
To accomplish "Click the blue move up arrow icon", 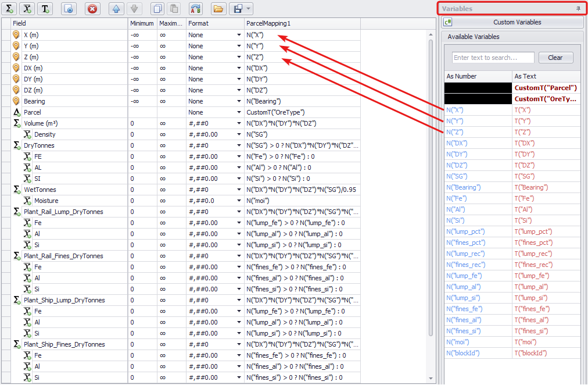I will (116, 9).
